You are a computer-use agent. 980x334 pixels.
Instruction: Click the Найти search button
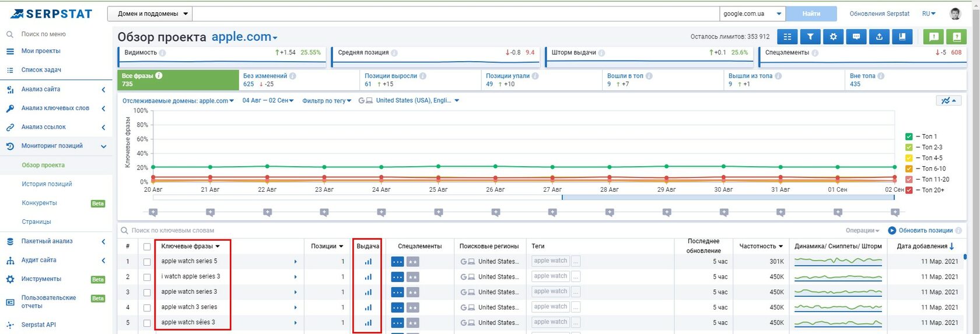click(811, 13)
